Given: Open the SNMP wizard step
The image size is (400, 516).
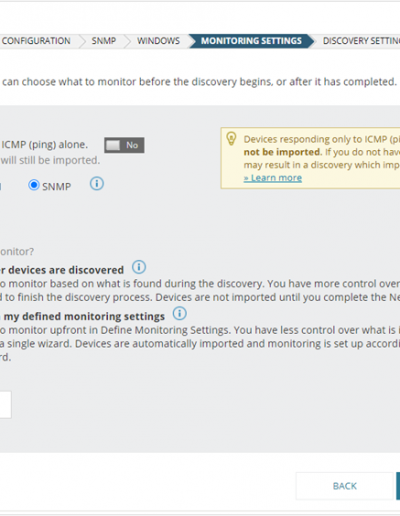Looking at the screenshot, I should [104, 41].
